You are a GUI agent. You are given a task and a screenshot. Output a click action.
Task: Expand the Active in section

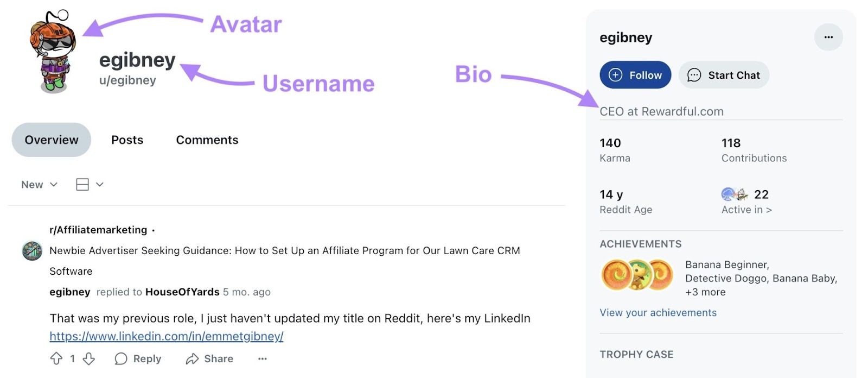746,210
